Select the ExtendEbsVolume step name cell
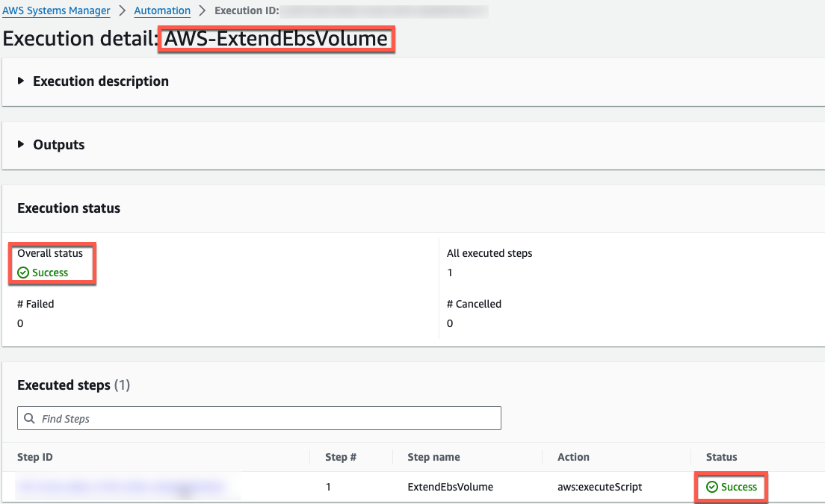 (x=451, y=487)
